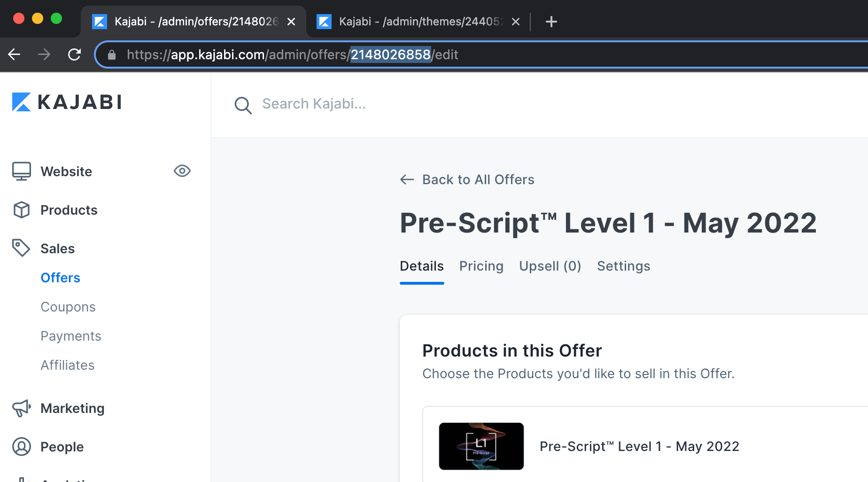Click the lock icon in the address bar
The image size is (868, 482).
point(112,55)
